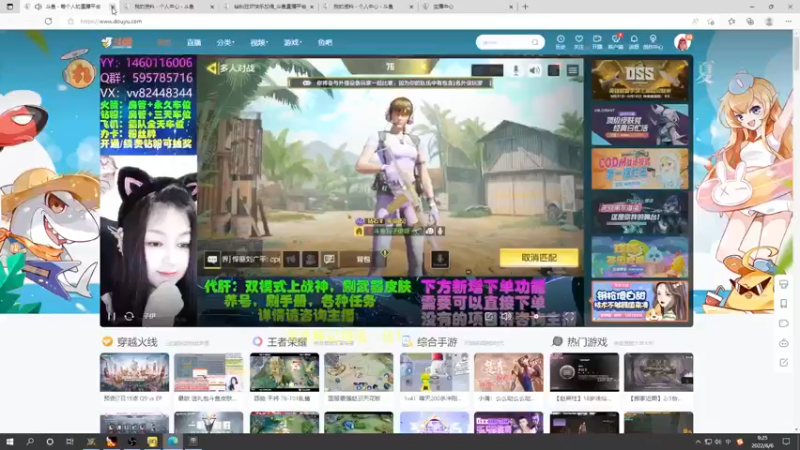Click the 开播 start streaming icon

597,42
